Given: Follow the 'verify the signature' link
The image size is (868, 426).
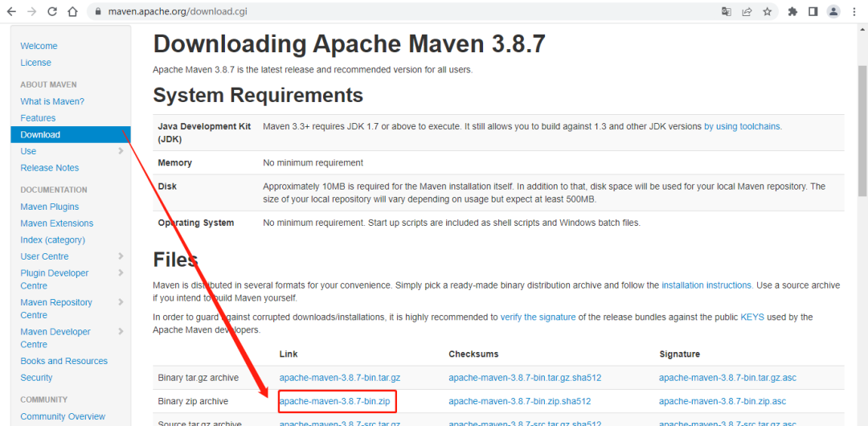Looking at the screenshot, I should point(538,317).
